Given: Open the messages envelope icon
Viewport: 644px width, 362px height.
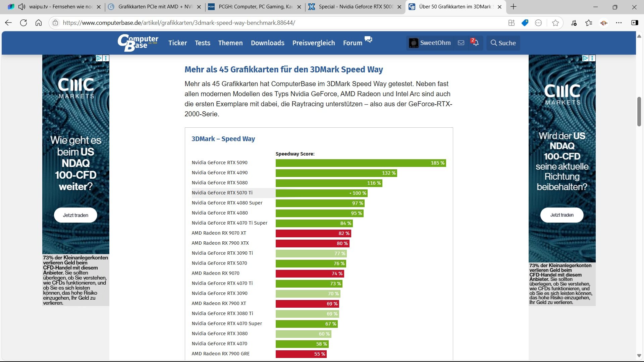Looking at the screenshot, I should 461,43.
